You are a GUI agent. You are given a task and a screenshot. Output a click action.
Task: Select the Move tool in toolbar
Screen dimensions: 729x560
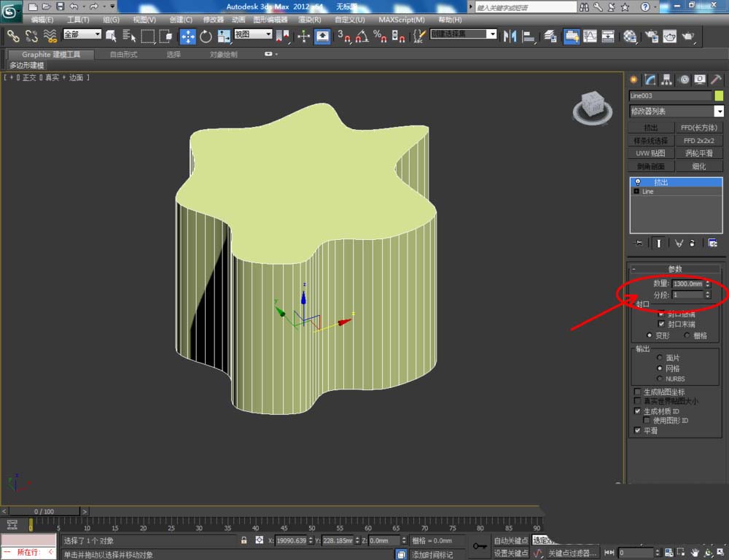click(188, 36)
